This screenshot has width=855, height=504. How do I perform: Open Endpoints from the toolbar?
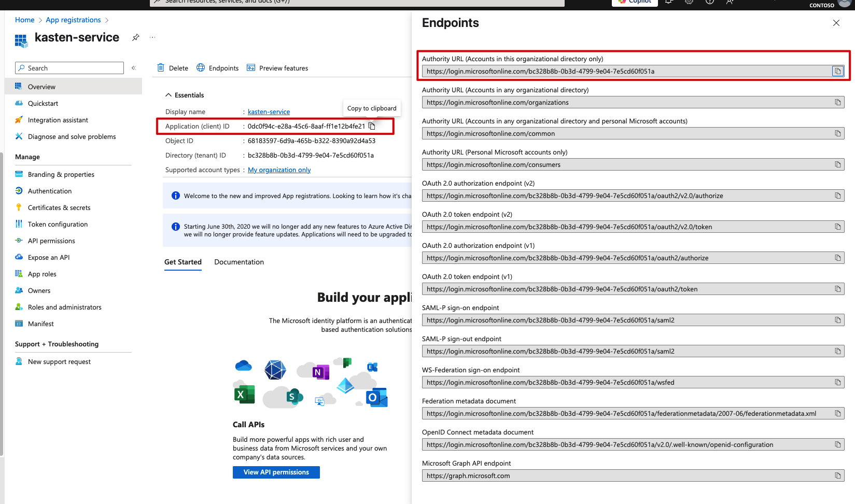218,68
